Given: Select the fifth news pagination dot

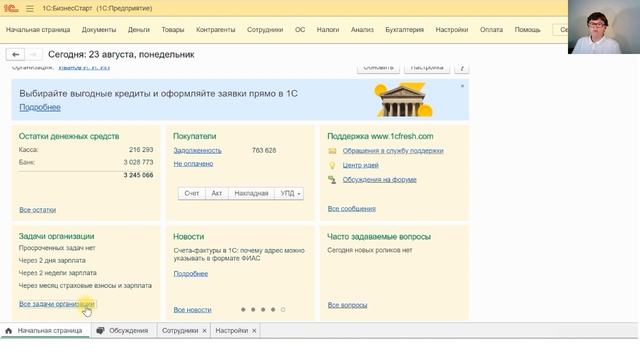Looking at the screenshot, I should pyautogui.click(x=283, y=310).
